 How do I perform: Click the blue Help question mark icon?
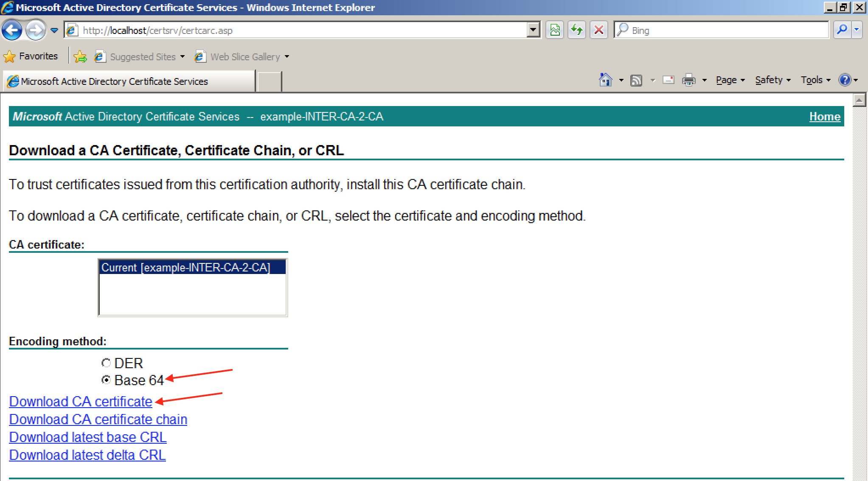(845, 80)
